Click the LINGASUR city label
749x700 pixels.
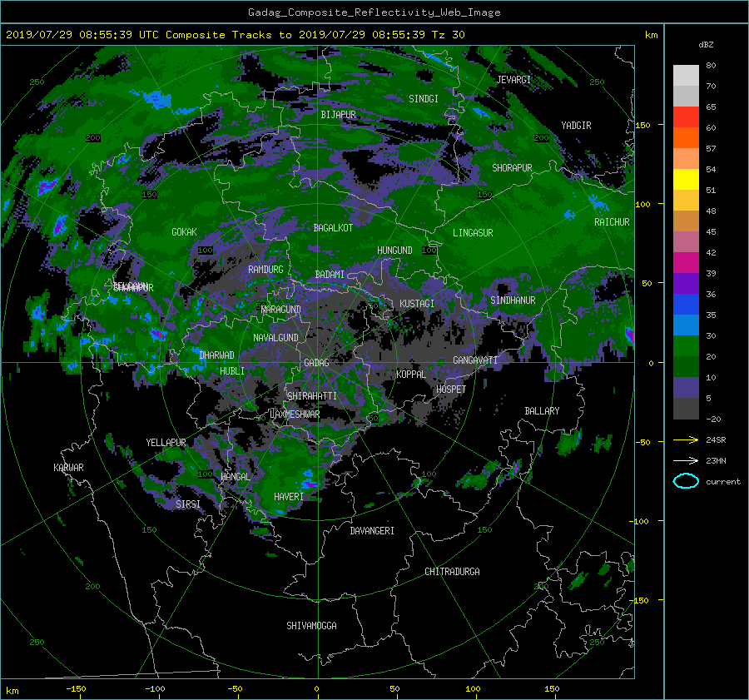click(473, 233)
